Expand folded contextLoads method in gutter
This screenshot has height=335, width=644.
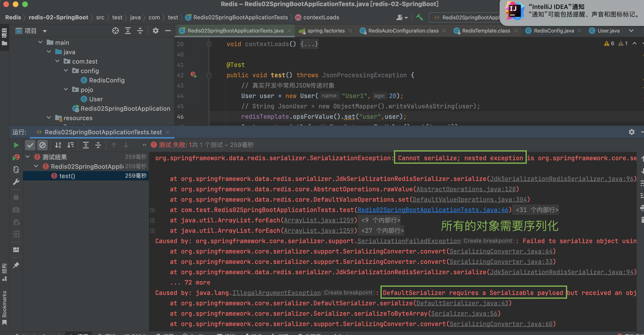pos(209,44)
